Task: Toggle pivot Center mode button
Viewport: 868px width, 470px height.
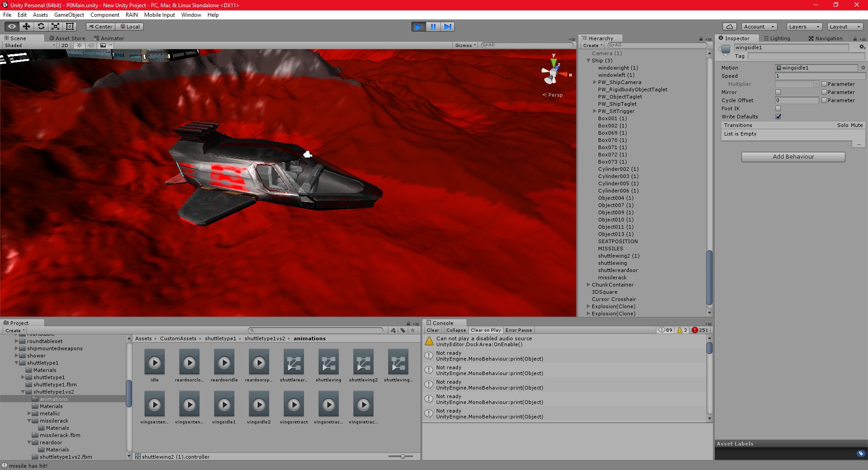Action: tap(100, 27)
